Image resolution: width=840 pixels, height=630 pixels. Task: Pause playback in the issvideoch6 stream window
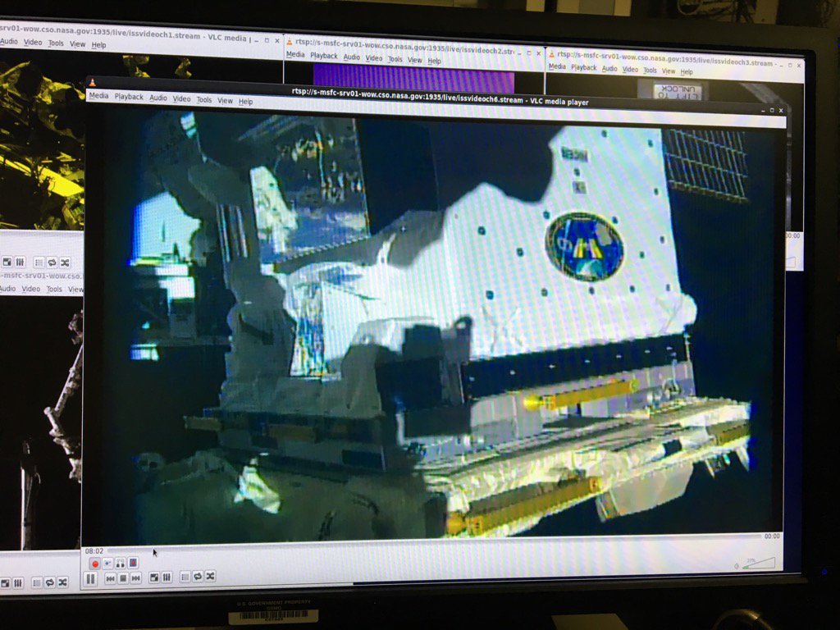90,578
